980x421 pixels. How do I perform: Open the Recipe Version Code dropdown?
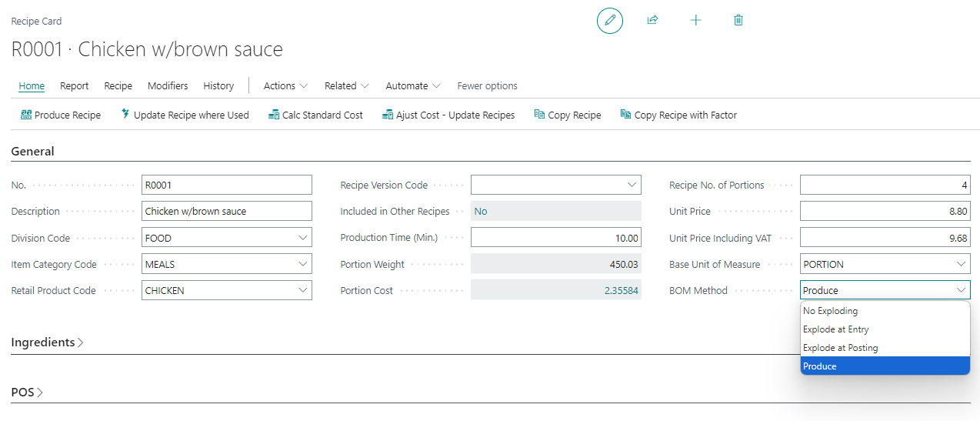[x=632, y=185]
